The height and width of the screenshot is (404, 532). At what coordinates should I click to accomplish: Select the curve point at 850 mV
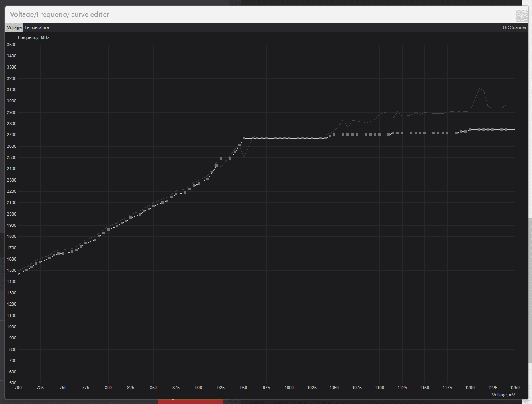click(153, 206)
